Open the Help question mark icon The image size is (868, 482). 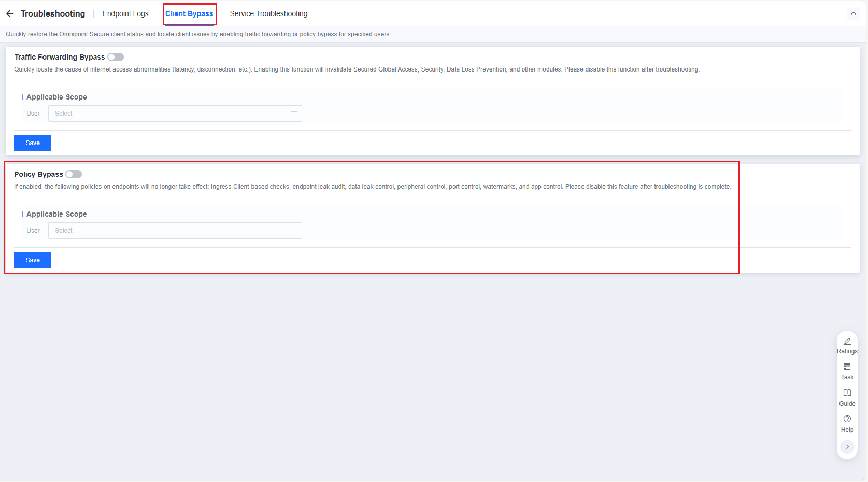click(x=847, y=419)
